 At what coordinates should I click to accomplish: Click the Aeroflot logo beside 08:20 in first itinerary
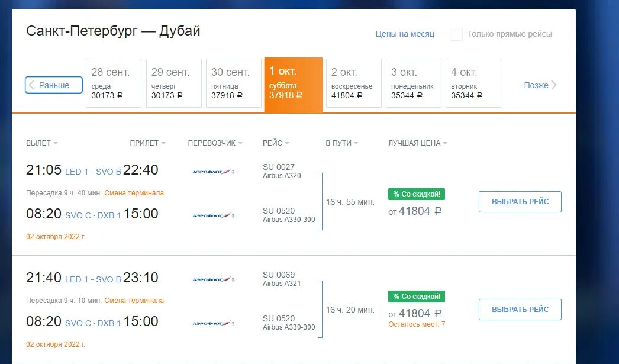[213, 215]
